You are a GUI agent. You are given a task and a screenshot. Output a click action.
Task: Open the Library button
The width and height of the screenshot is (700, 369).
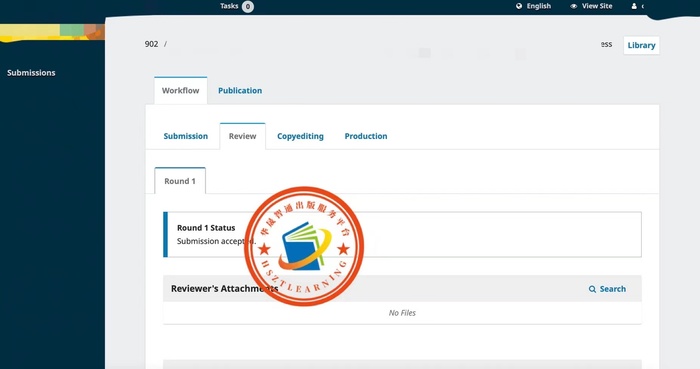641,45
